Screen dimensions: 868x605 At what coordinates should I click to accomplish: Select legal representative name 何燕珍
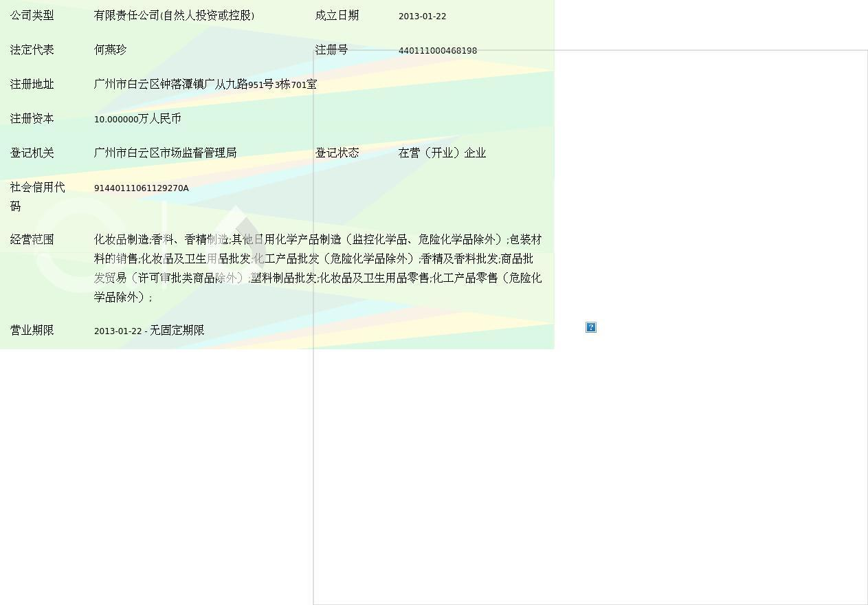(x=111, y=49)
